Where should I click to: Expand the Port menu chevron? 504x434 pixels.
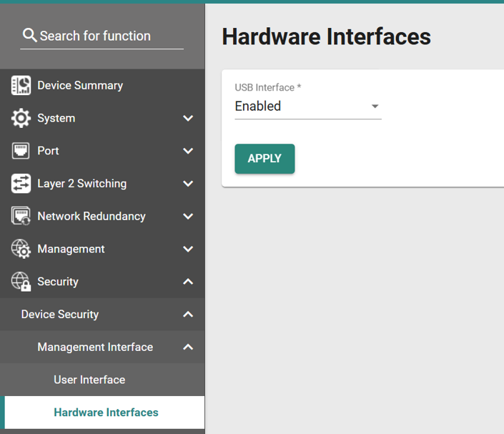coord(188,151)
